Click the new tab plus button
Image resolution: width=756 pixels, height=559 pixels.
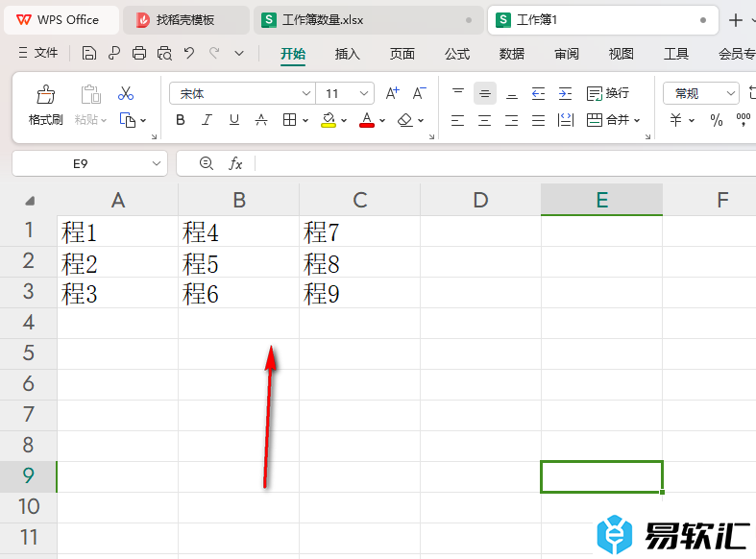735,20
